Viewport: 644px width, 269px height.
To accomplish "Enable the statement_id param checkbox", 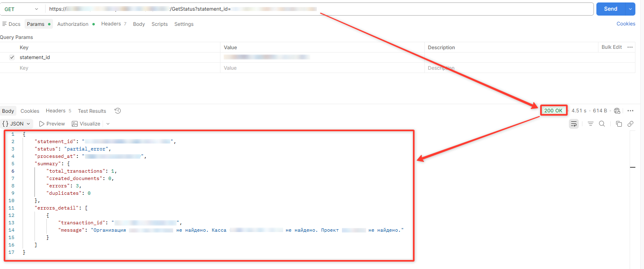I will point(12,57).
